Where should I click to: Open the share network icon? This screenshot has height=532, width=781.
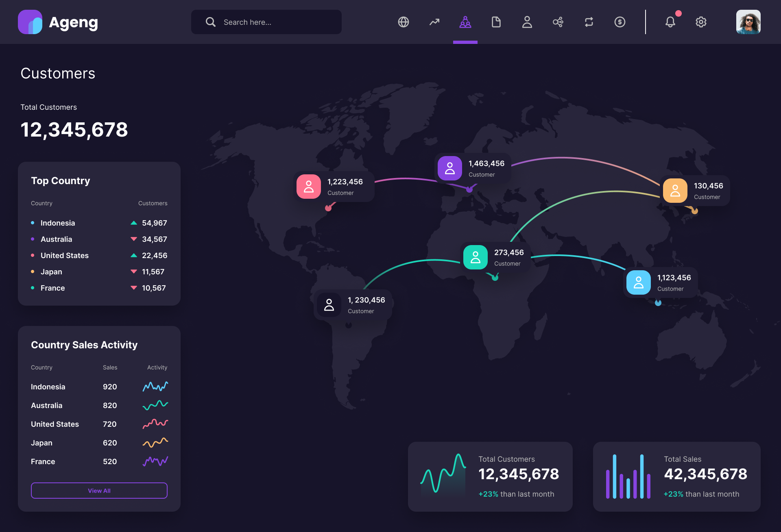click(x=558, y=22)
